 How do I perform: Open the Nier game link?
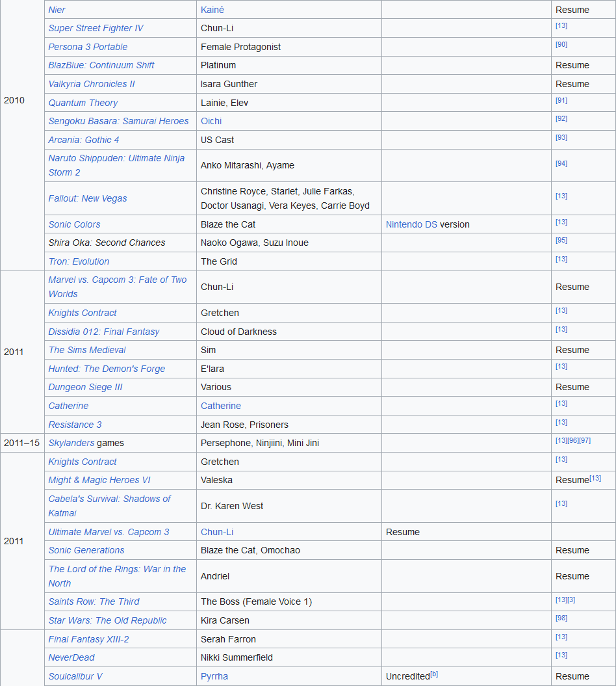tap(57, 10)
